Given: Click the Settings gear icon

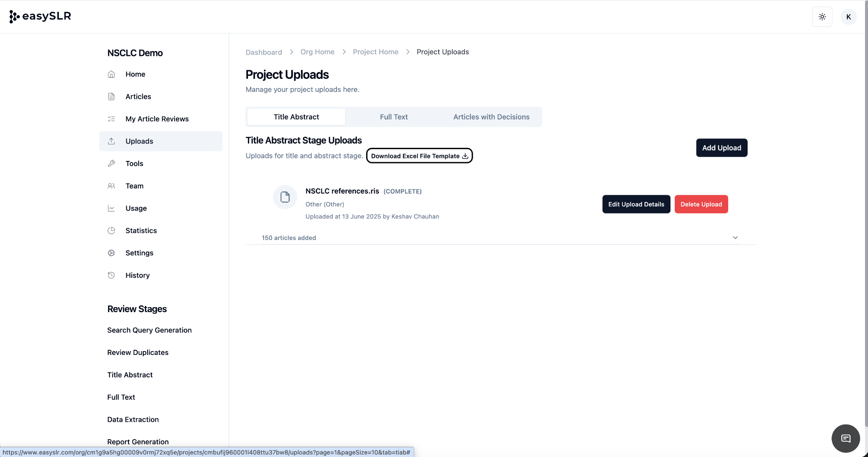Looking at the screenshot, I should [111, 253].
